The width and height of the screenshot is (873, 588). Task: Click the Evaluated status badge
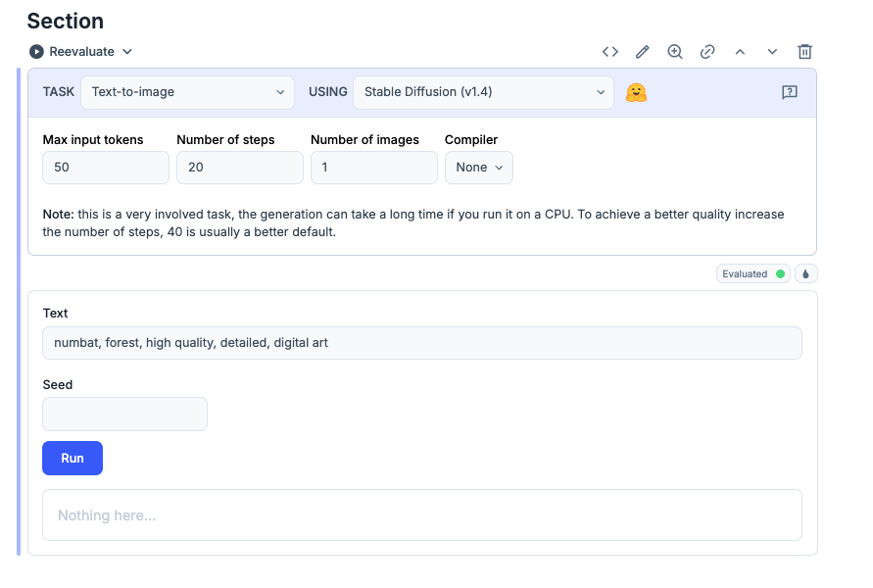[x=753, y=274]
